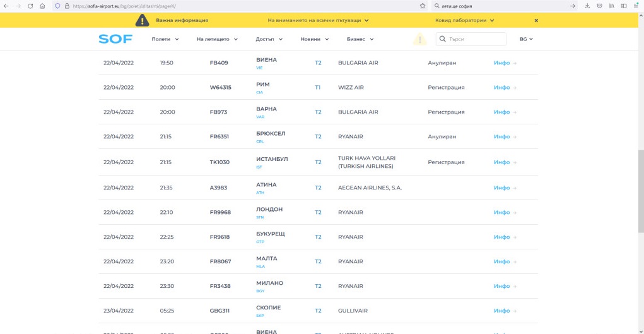Screen dimensions: 644x334
Task: Open the library bookshelf icon
Action: tap(612, 6)
